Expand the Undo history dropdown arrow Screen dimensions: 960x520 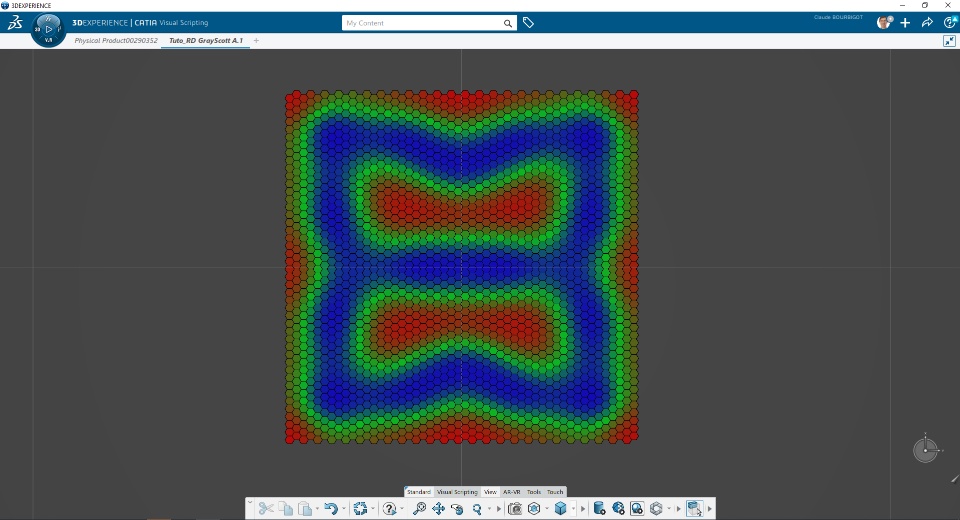(x=343, y=509)
